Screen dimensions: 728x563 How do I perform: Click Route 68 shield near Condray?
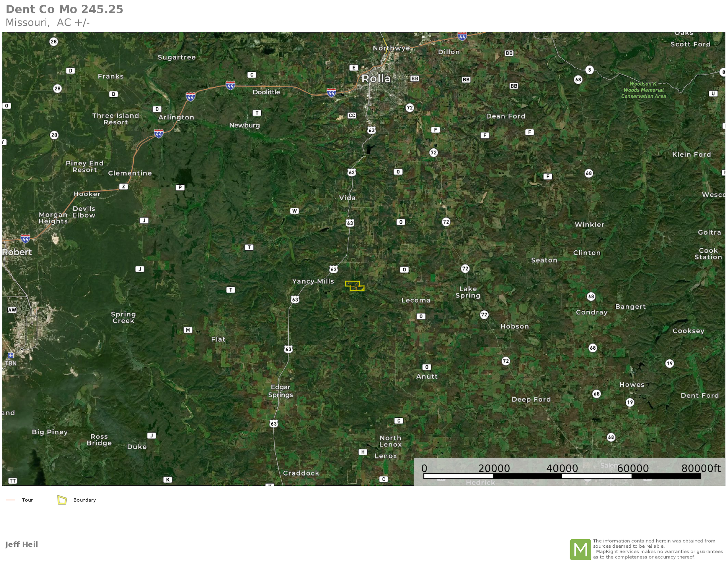click(x=591, y=296)
